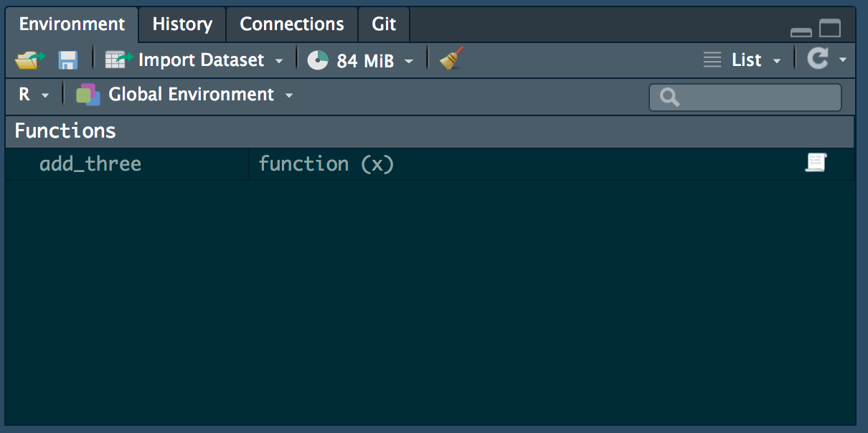Expand the memory usage dropdown arrow
Screen dimensions: 868x433
click(409, 60)
